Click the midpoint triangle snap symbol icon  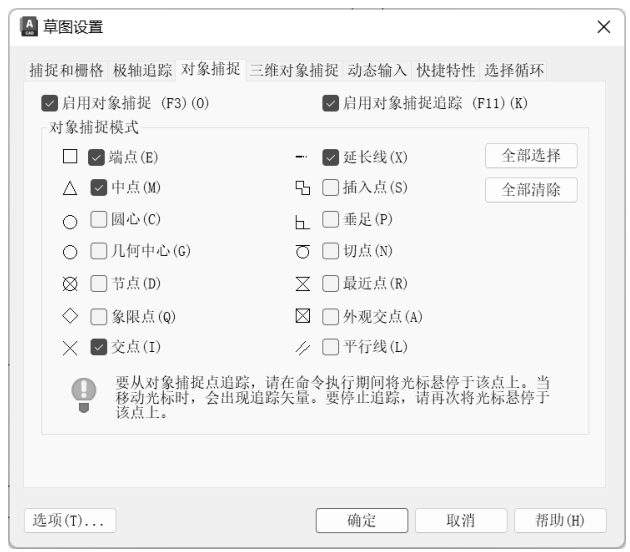pos(69,187)
